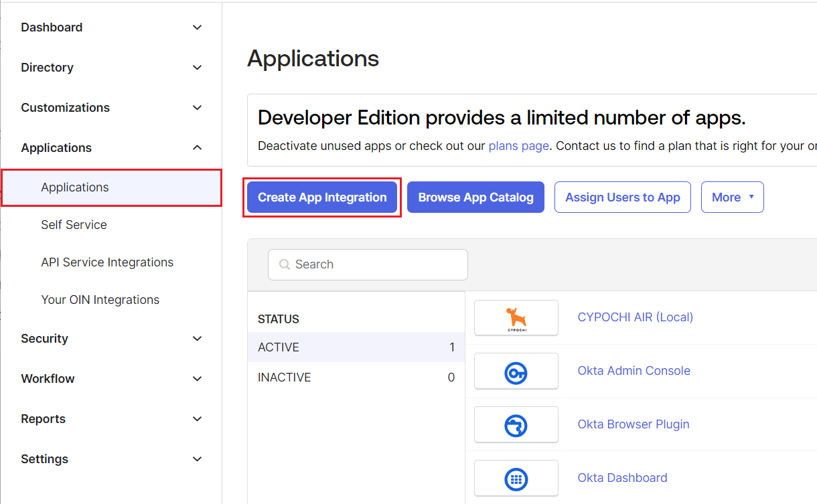Open the More dropdown button
Screen dimensions: 817x504
(733, 197)
